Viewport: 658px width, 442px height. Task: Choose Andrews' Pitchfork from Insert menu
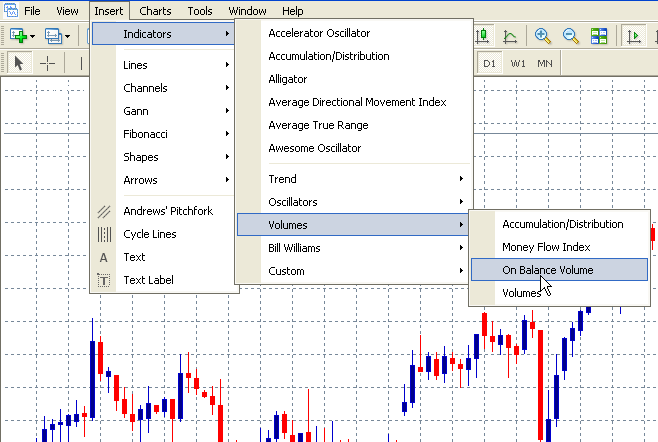tap(163, 211)
